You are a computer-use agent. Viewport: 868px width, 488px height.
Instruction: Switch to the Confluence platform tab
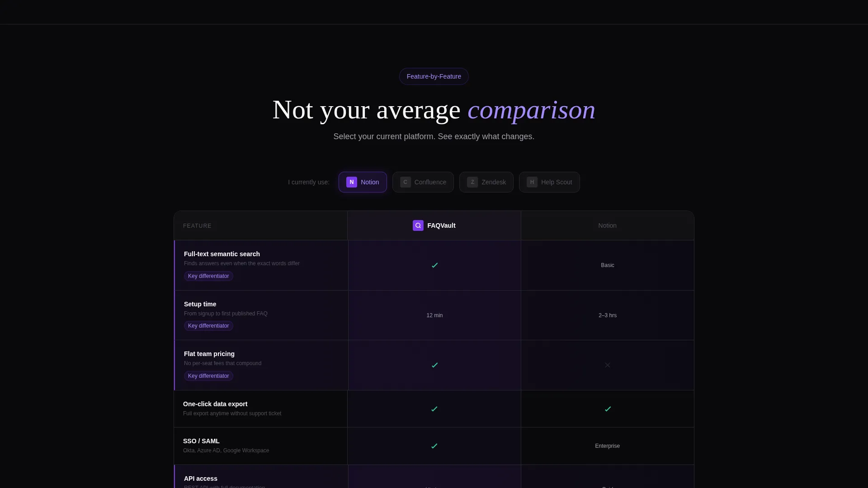pos(423,182)
